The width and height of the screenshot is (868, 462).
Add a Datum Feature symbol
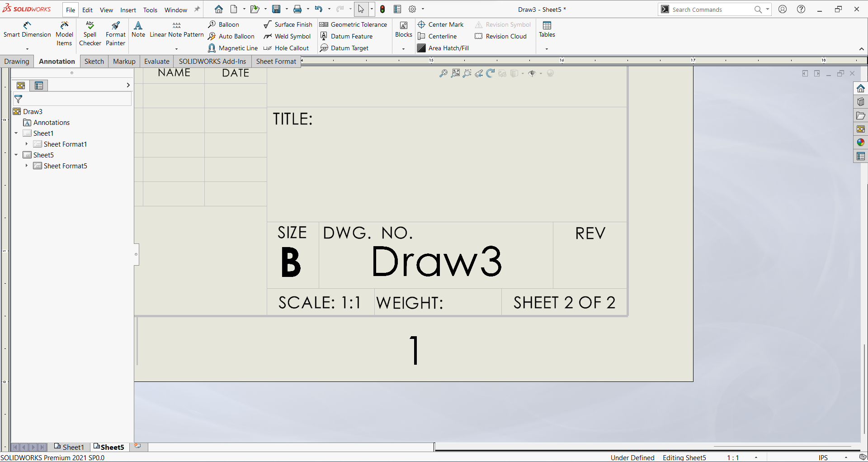(346, 36)
